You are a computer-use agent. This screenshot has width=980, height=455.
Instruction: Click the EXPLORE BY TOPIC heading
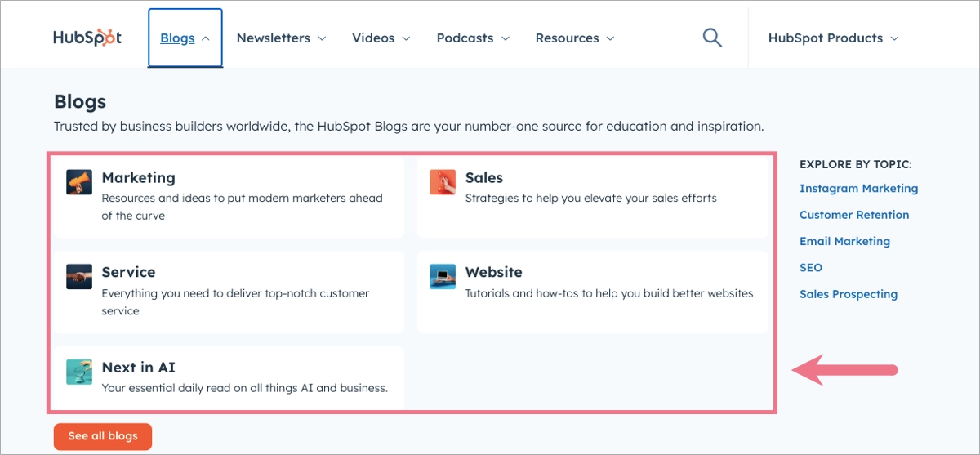click(855, 164)
